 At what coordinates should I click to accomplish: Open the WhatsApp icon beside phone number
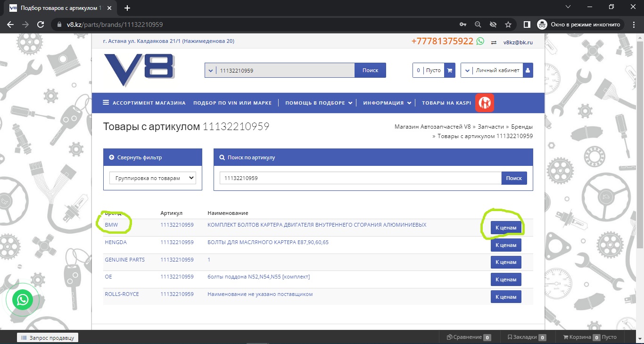click(x=480, y=41)
